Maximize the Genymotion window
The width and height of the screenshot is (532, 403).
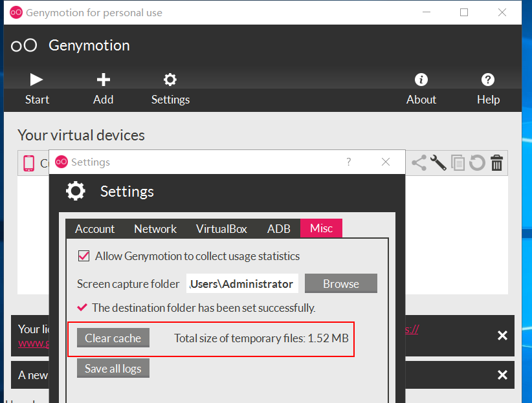pyautogui.click(x=464, y=12)
